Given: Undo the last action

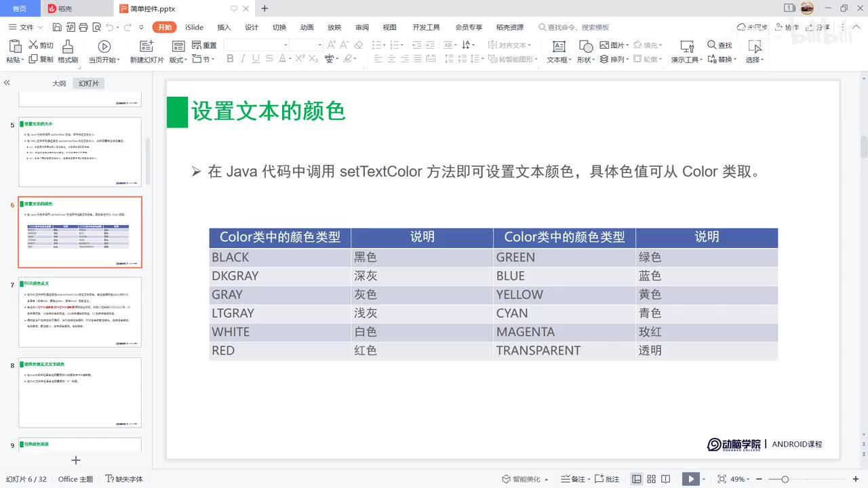Looking at the screenshot, I should [x=109, y=27].
